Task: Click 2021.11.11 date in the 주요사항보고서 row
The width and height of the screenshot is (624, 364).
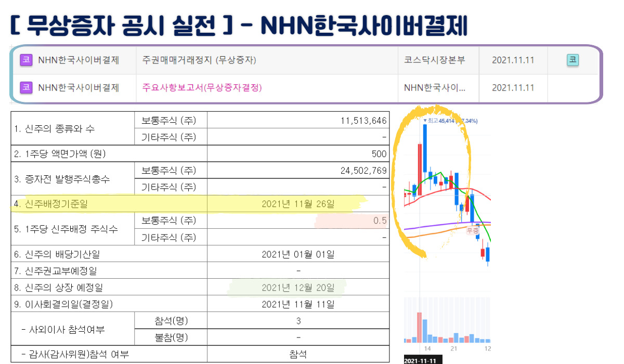Action: (x=513, y=88)
